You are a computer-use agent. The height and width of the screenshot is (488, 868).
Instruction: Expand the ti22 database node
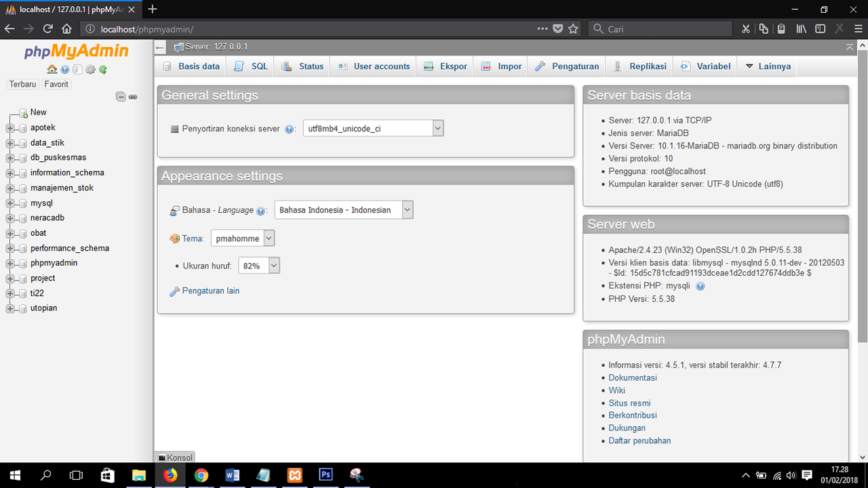10,293
